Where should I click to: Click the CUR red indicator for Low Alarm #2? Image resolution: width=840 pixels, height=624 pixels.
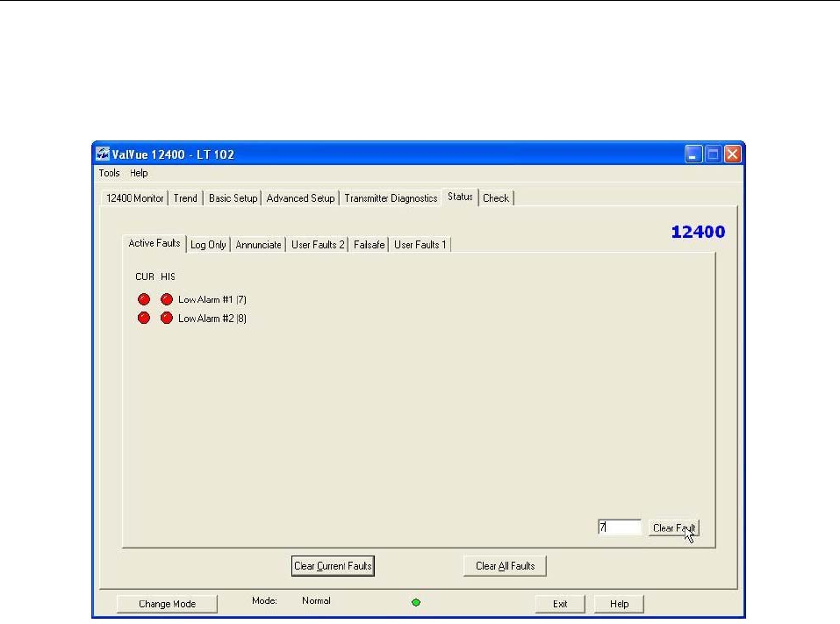(144, 318)
